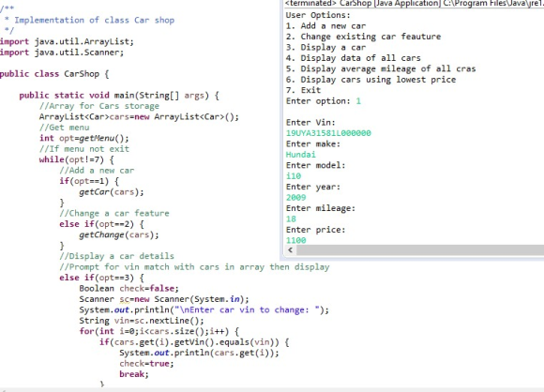Click the ArrayList cars declaration line
This screenshot has height=392, width=544.
coord(139,117)
